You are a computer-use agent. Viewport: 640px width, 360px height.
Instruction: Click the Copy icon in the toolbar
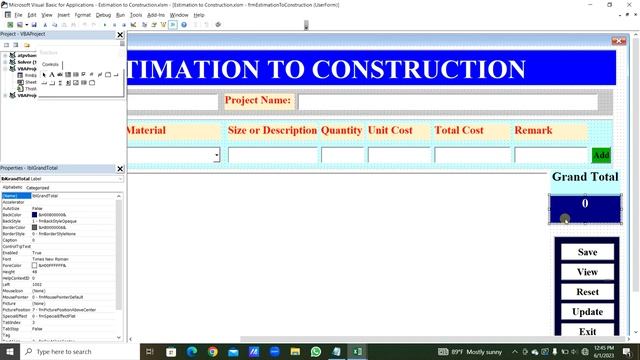tap(55, 24)
